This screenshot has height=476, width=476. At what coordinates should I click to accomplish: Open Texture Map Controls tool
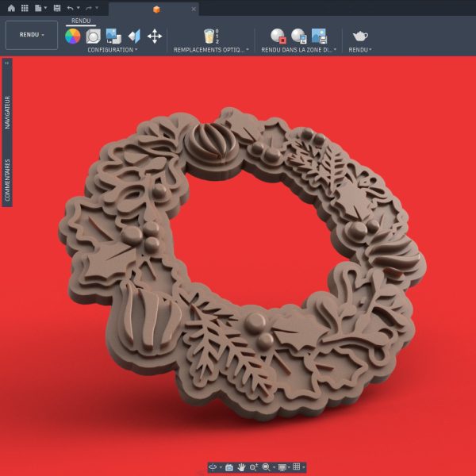(x=135, y=36)
